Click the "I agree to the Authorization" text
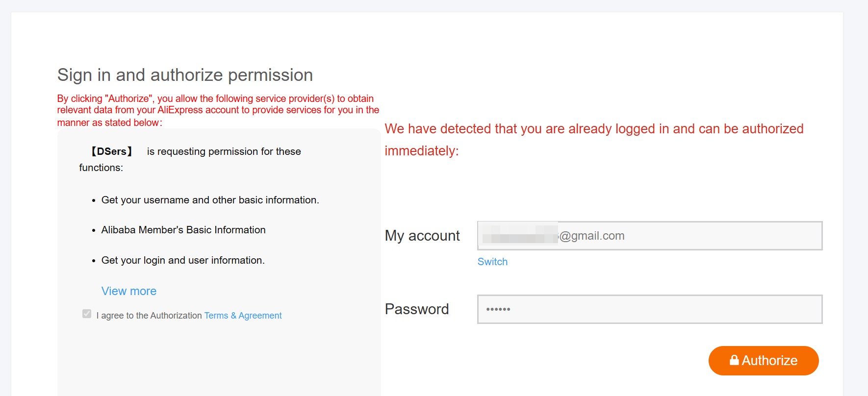This screenshot has width=868, height=396. [x=149, y=316]
